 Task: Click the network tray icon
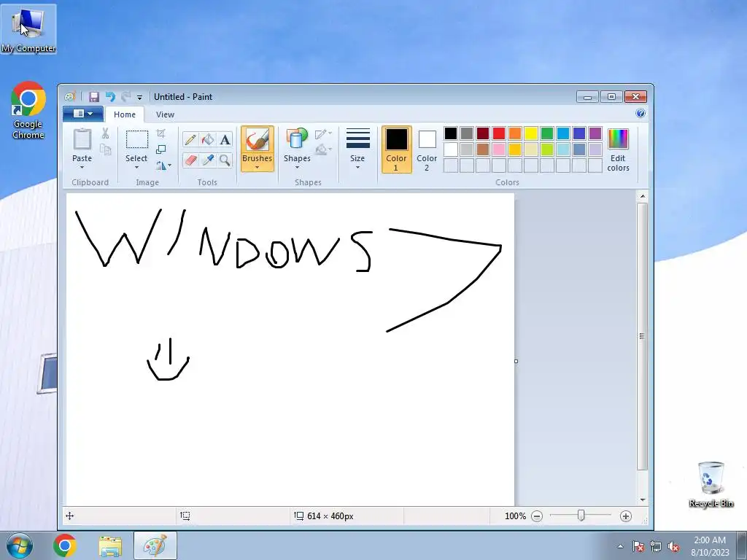coord(656,547)
